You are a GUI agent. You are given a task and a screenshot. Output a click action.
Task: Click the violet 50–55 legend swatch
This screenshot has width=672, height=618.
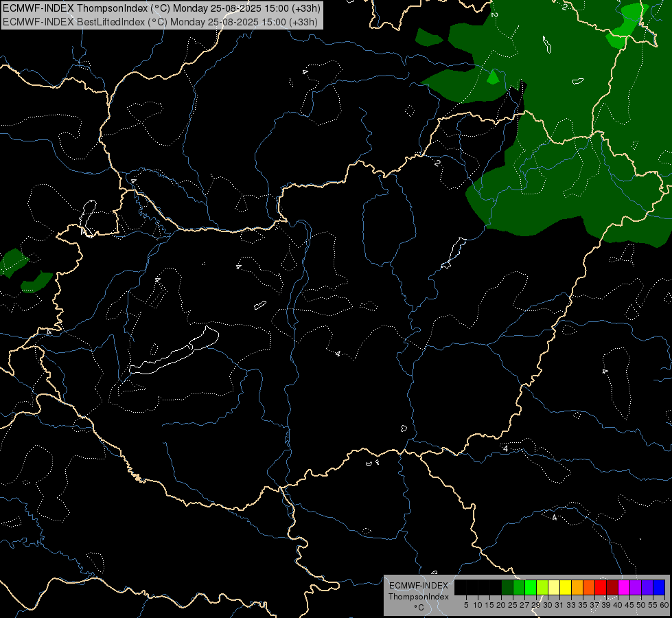pyautogui.click(x=647, y=587)
